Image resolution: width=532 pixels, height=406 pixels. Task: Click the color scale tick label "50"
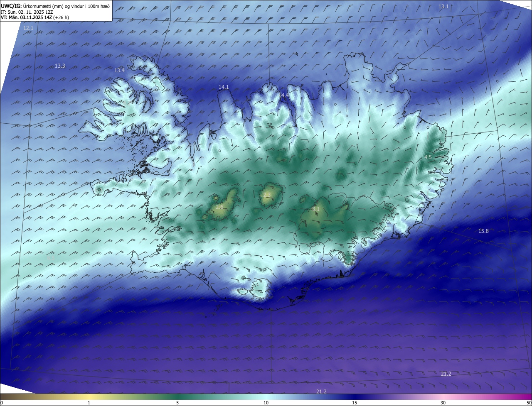click(x=529, y=403)
